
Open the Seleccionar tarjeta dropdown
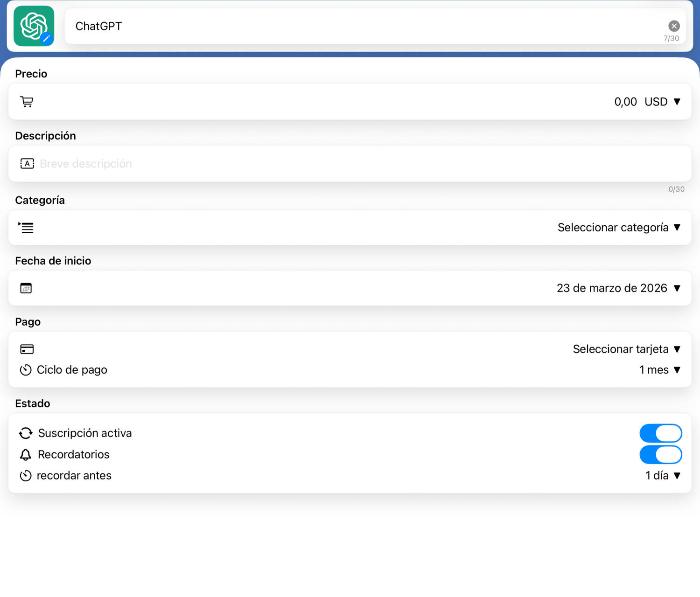pyautogui.click(x=626, y=349)
